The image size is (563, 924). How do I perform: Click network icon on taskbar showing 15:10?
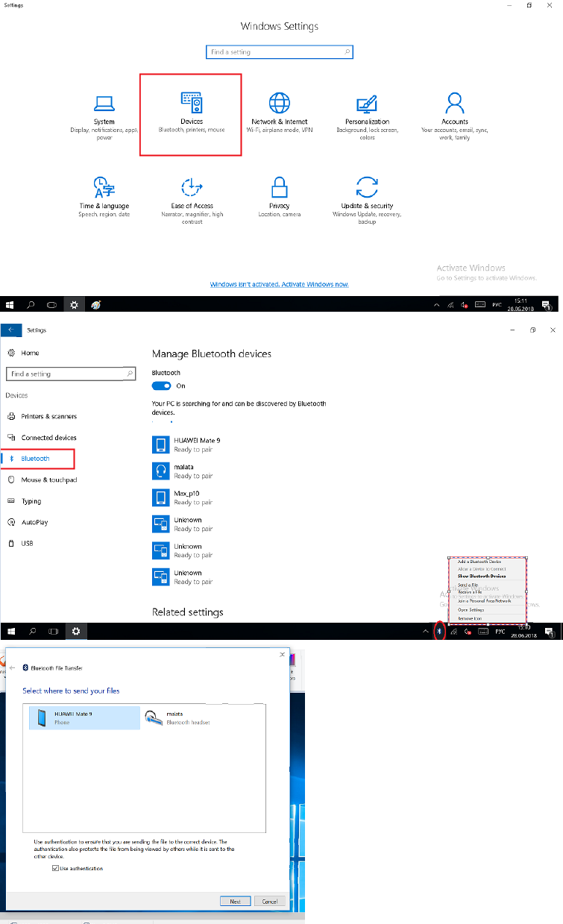click(453, 631)
